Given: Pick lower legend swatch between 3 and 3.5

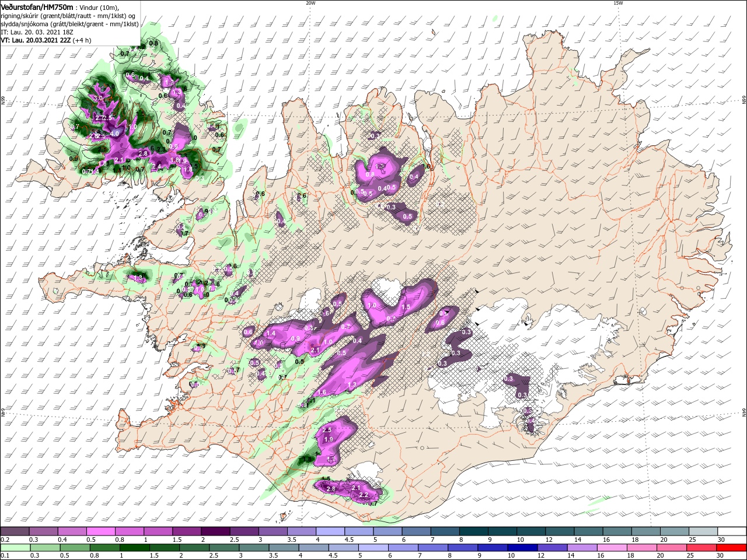Looking at the screenshot, I should click(x=253, y=547).
